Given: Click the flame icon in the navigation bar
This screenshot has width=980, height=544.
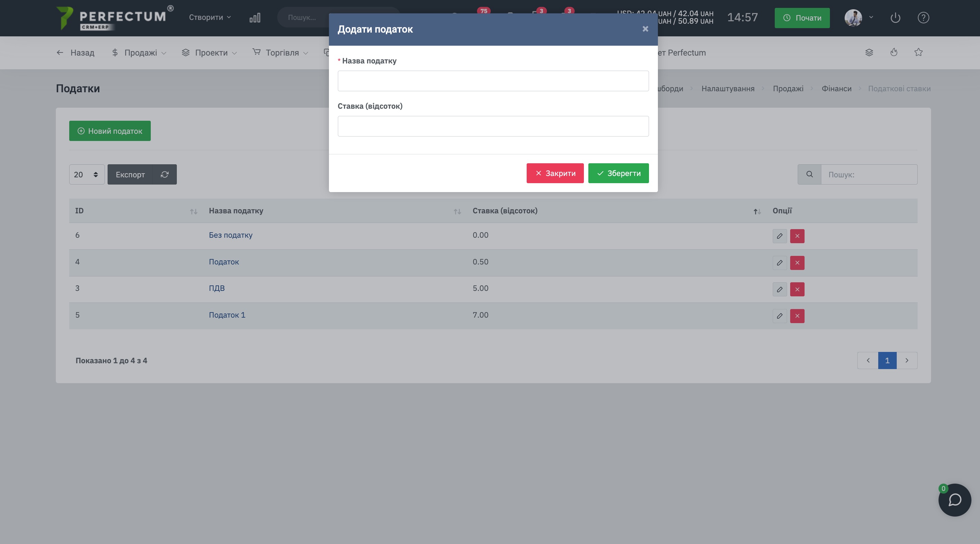Looking at the screenshot, I should click(x=894, y=52).
